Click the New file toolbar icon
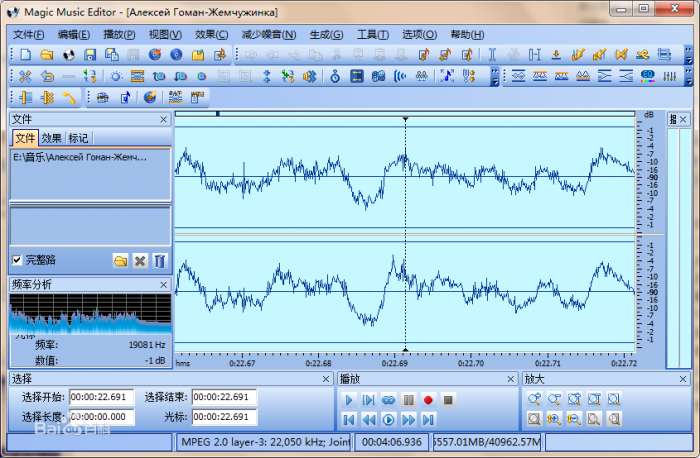 pyautogui.click(x=25, y=54)
